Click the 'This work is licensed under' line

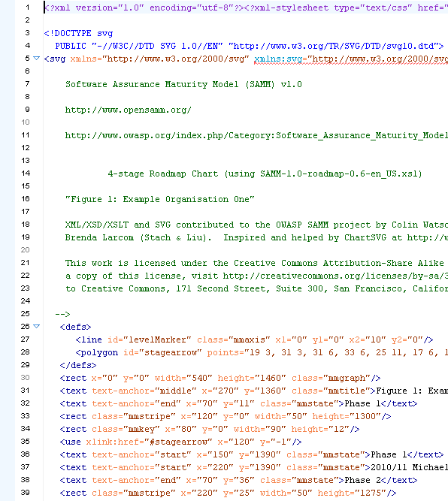(256, 264)
